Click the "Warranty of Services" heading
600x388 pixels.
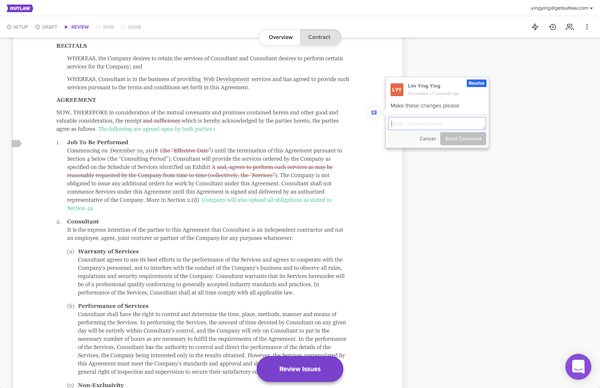coord(108,251)
